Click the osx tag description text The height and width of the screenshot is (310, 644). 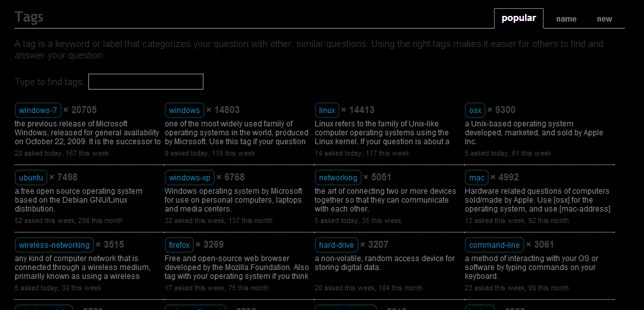534,133
